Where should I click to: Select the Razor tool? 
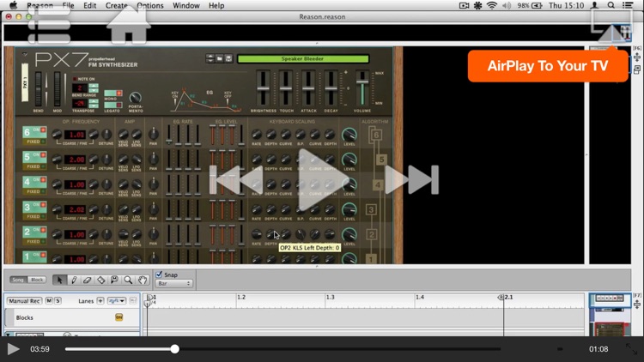pyautogui.click(x=100, y=280)
